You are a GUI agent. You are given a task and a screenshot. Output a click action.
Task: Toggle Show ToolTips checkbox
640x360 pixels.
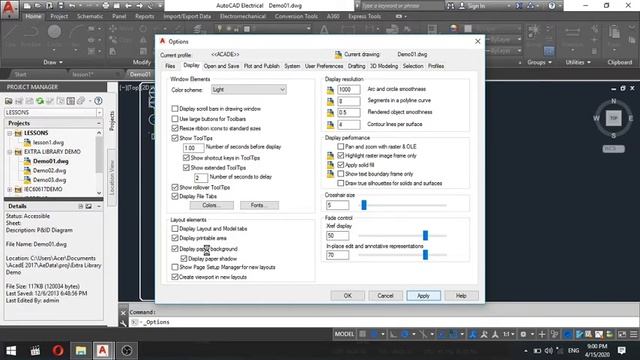[x=175, y=138]
